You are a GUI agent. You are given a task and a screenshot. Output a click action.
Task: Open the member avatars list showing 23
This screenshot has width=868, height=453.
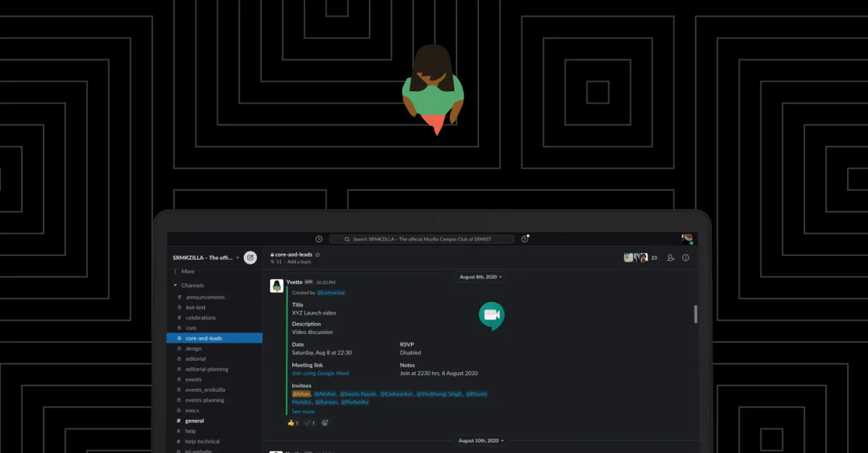click(641, 258)
